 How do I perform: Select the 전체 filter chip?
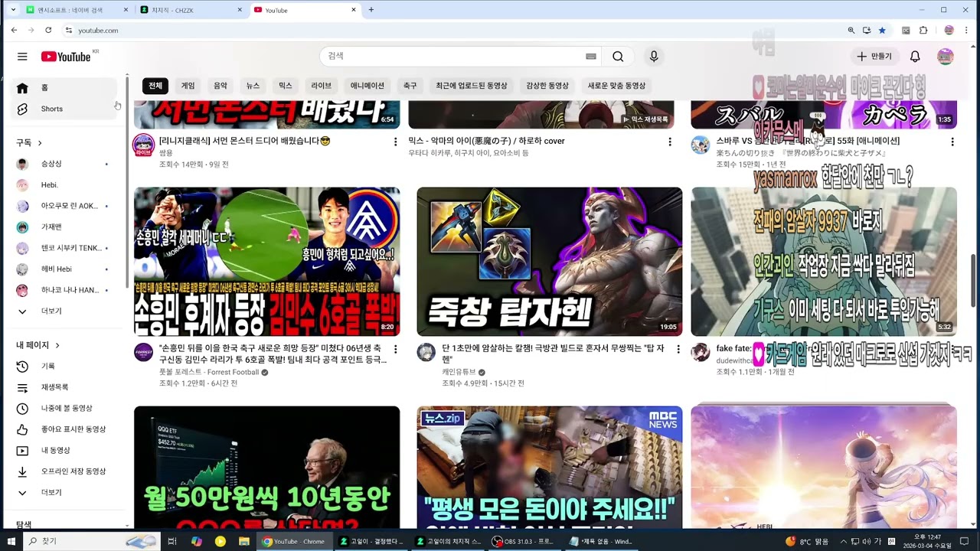pos(155,86)
